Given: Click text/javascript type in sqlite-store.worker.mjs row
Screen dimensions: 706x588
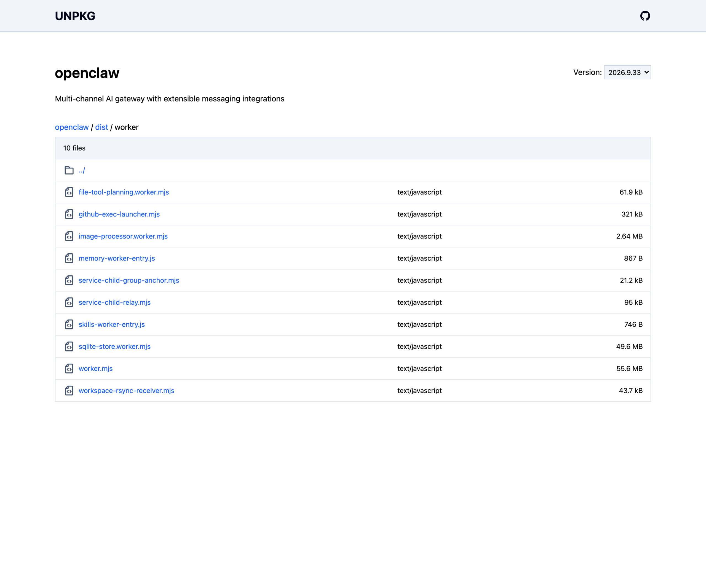Looking at the screenshot, I should pos(419,347).
